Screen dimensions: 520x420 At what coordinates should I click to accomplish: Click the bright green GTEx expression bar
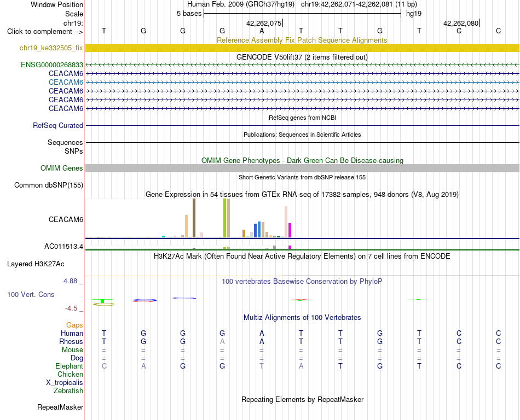pos(225,218)
